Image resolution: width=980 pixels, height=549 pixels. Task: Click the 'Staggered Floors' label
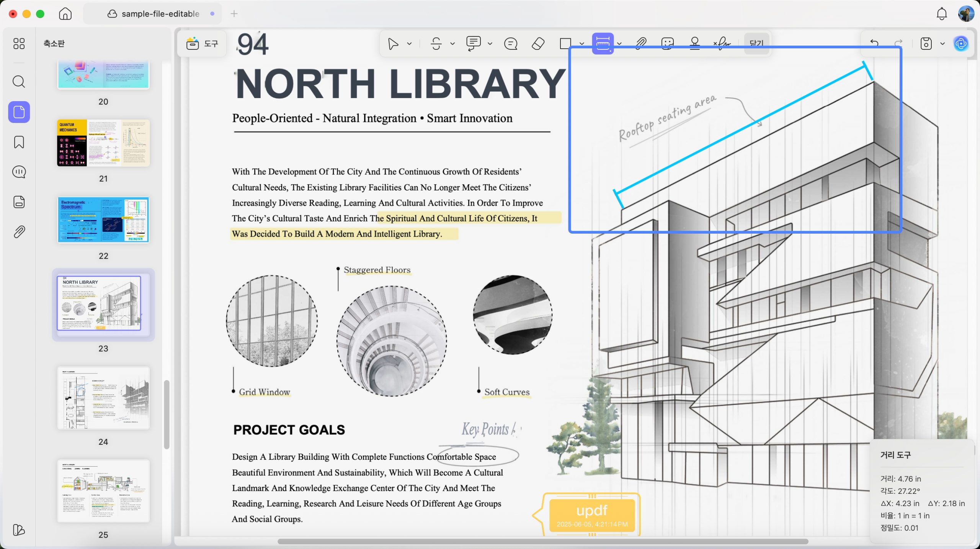pos(377,270)
